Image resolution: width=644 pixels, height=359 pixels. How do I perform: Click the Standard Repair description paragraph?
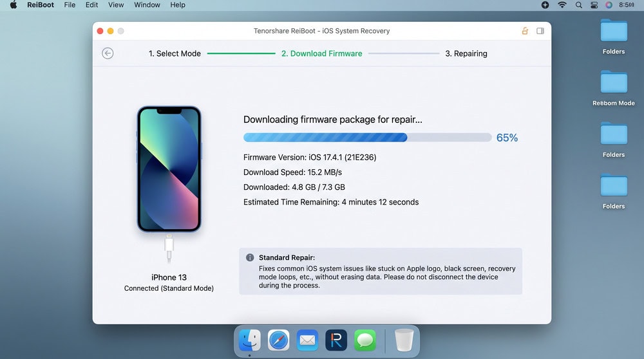click(x=387, y=277)
